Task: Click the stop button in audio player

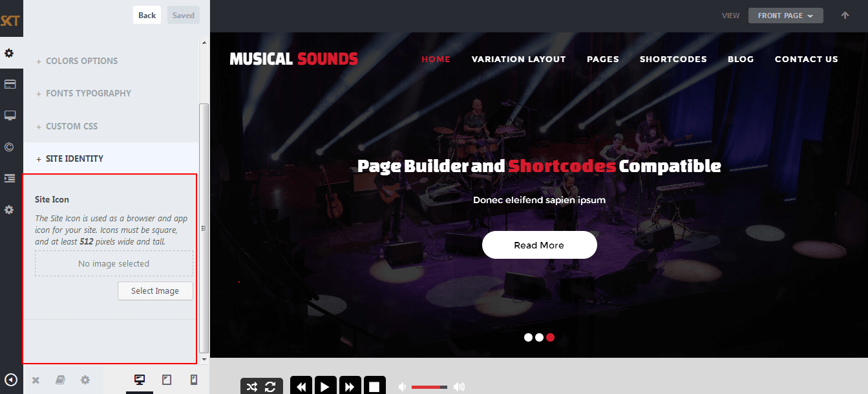Action: (x=374, y=386)
